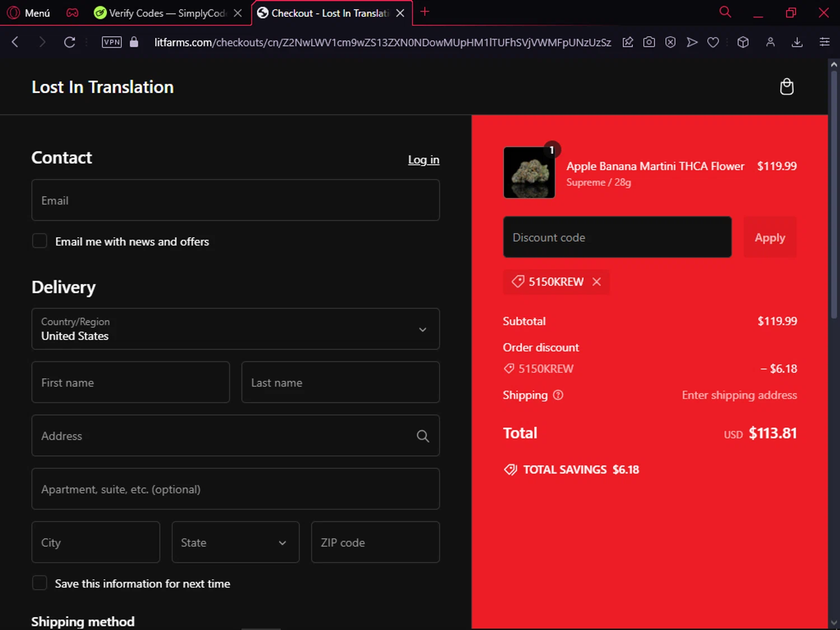
Task: Click the Log in link
Action: 423,160
